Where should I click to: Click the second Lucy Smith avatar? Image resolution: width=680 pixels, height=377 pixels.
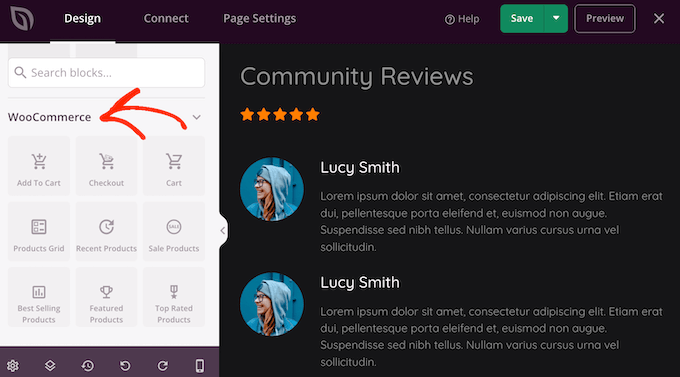272,304
